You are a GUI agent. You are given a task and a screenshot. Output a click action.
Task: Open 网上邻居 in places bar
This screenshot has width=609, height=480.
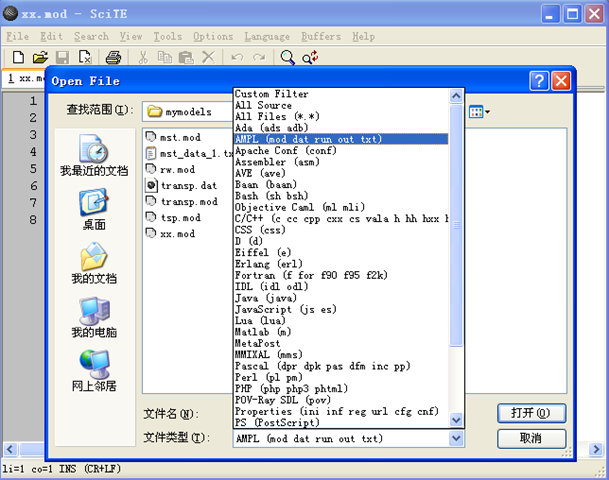(x=94, y=371)
